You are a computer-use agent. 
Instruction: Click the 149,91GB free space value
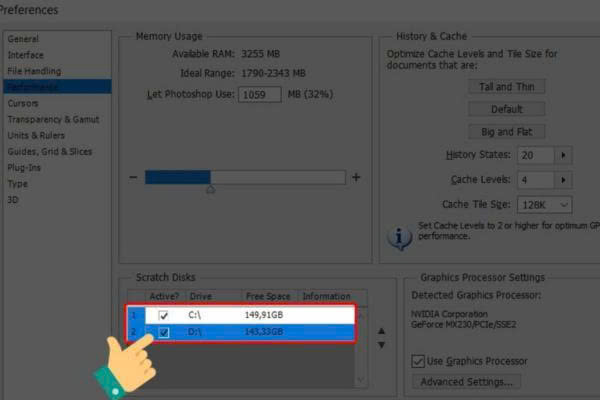point(264,315)
